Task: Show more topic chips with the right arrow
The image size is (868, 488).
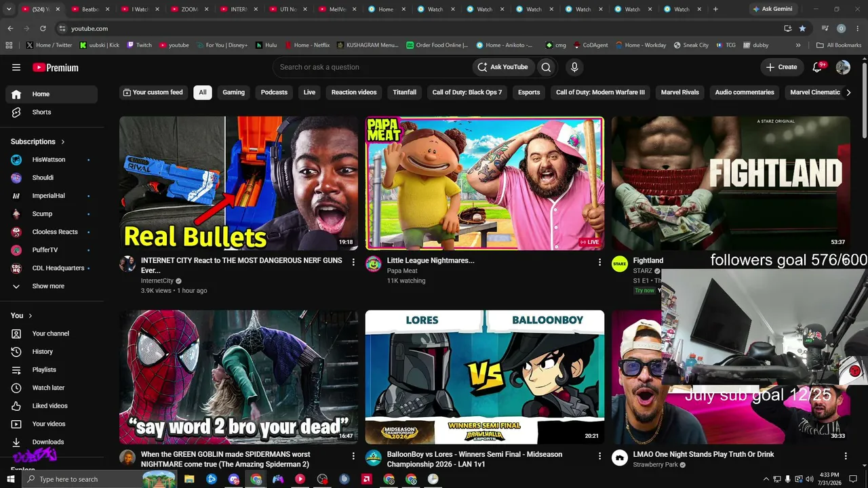Action: [848, 92]
